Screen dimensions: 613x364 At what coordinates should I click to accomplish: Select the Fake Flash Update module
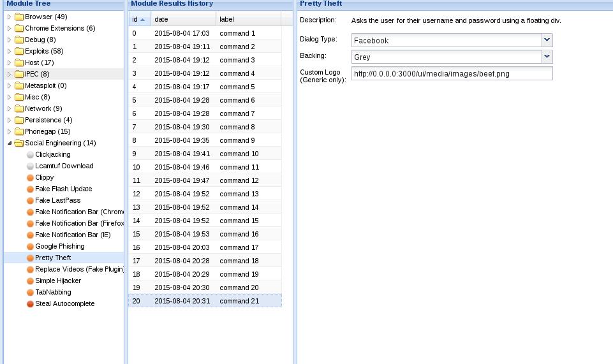pos(63,189)
